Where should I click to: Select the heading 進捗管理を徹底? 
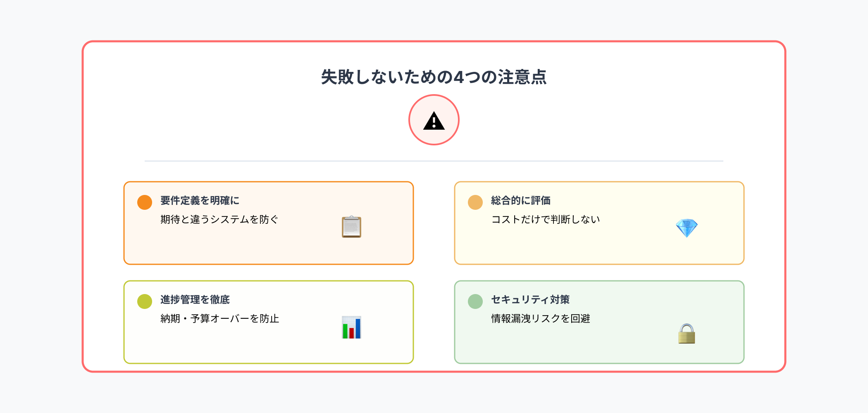coord(195,300)
